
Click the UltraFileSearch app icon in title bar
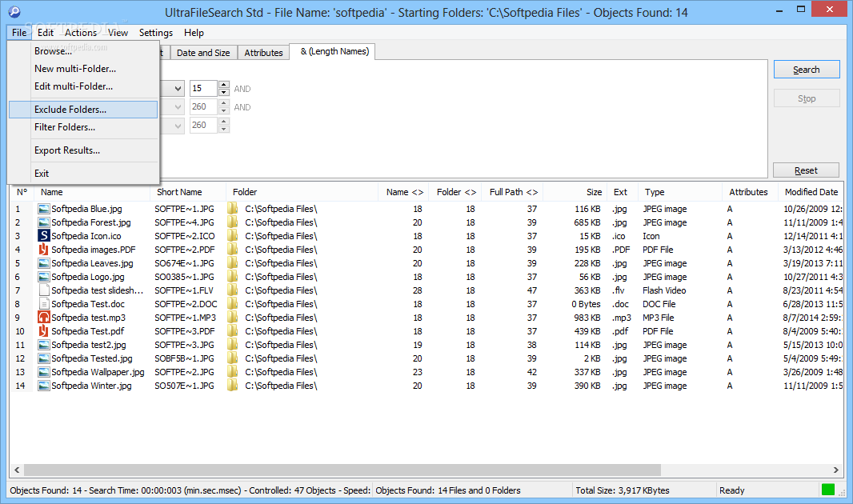[x=14, y=11]
